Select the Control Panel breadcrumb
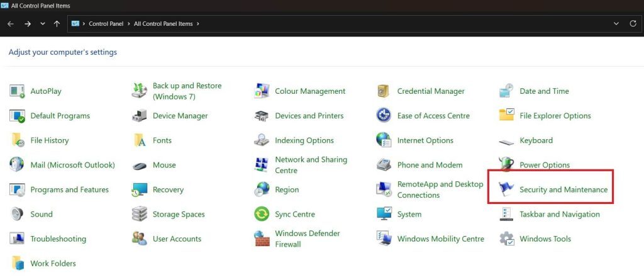644x277 pixels. (x=106, y=24)
